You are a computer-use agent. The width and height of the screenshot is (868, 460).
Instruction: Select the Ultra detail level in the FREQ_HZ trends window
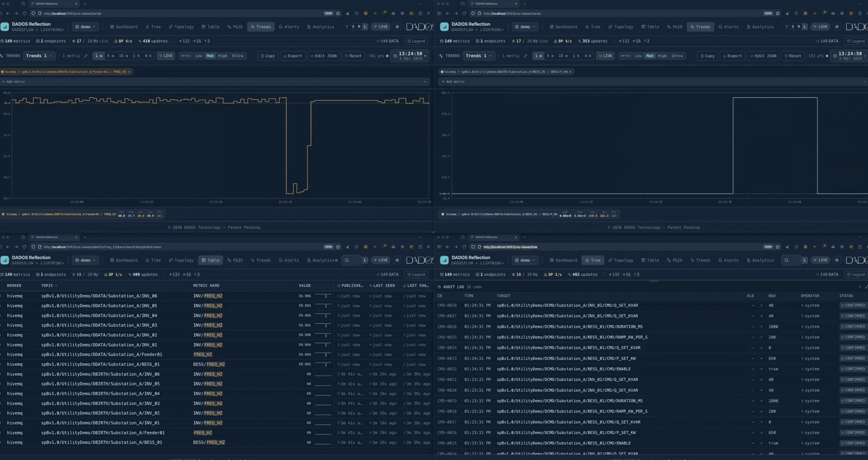(237, 56)
